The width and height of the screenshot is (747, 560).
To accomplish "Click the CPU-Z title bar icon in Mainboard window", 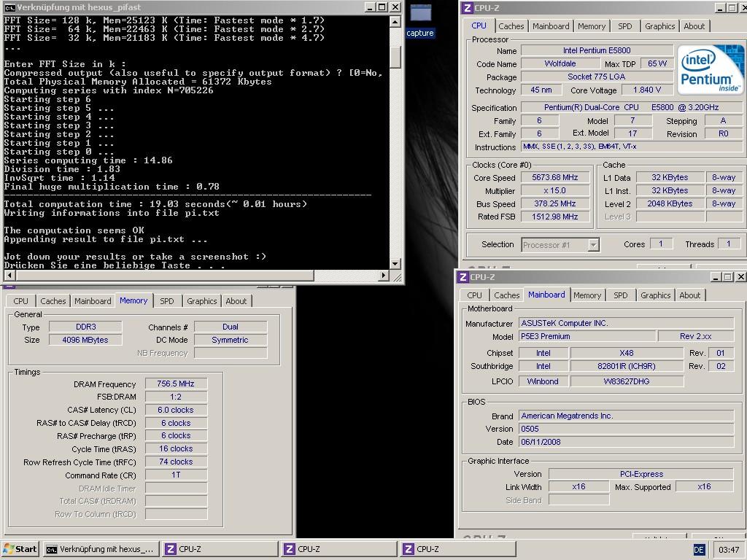I will tap(463, 276).
